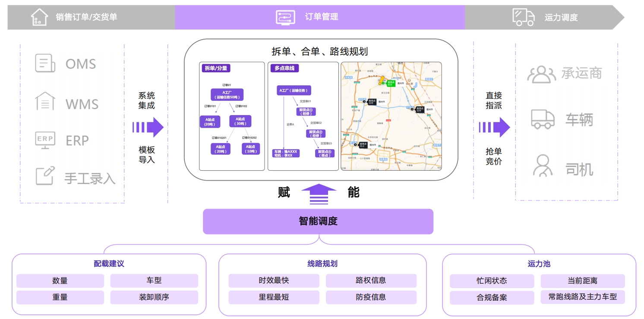Click the house icon beside 销售订单/交货单
644x319 pixels.
[39, 17]
